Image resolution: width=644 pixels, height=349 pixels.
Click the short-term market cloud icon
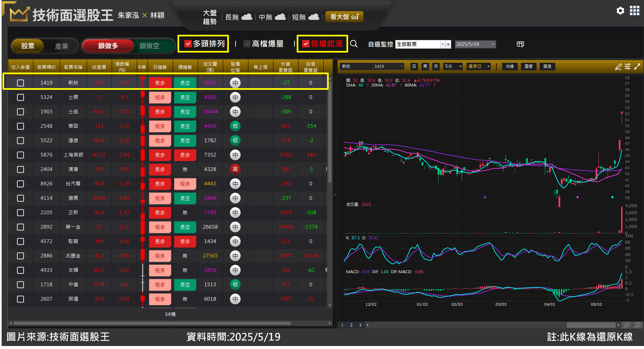pyautogui.click(x=314, y=17)
